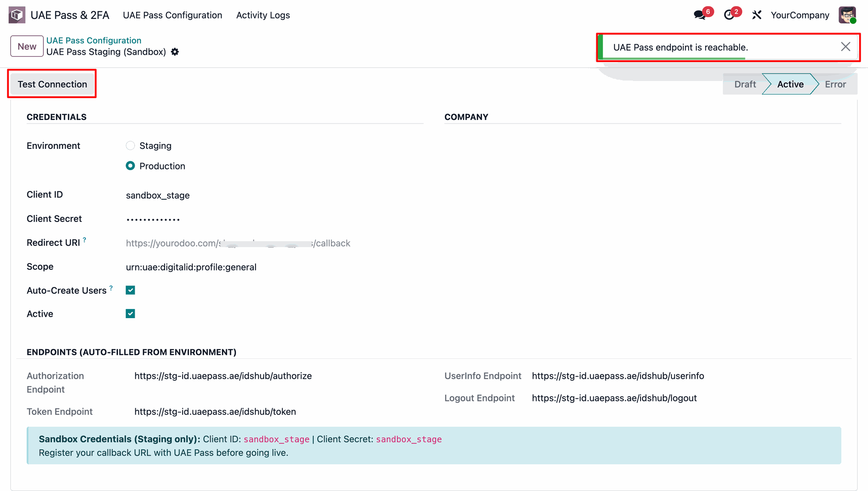Viewport: 868px width, 491px height.
Task: Click the CREDENTIALS section heading
Action: pos(57,117)
